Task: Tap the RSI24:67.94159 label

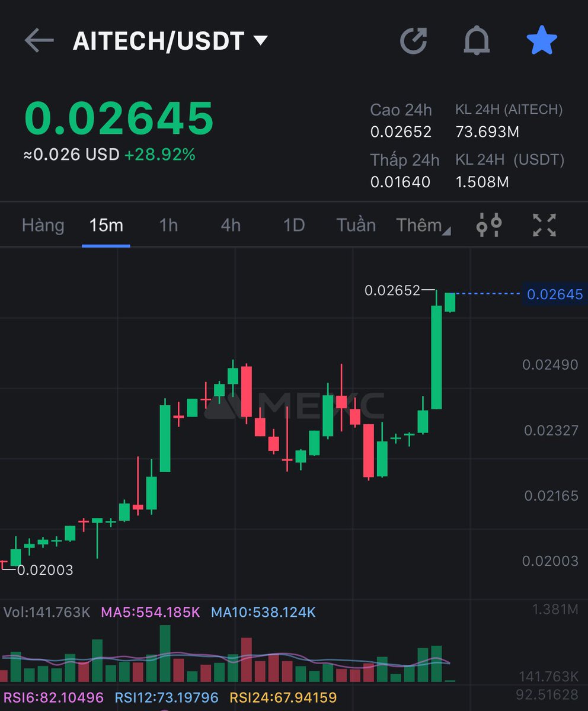Action: pyautogui.click(x=283, y=697)
